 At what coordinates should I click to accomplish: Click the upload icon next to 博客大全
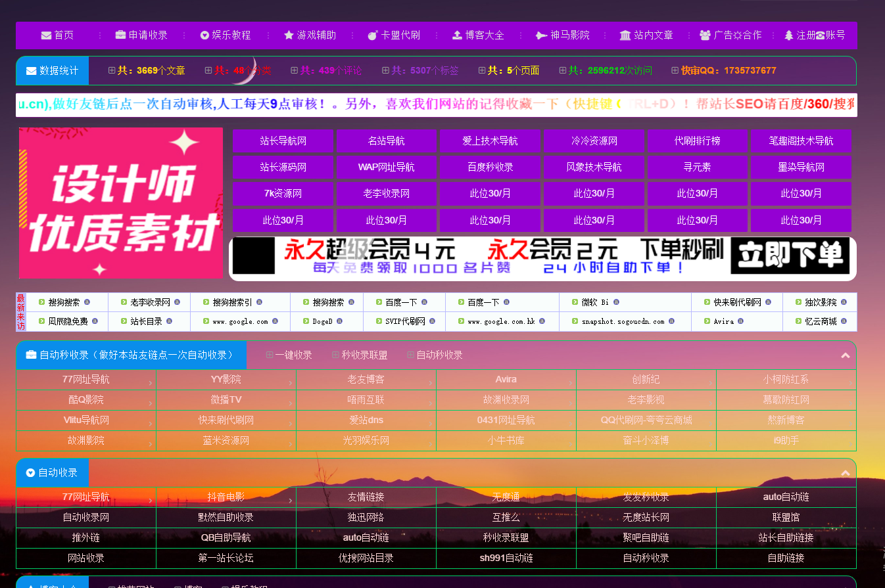point(457,36)
